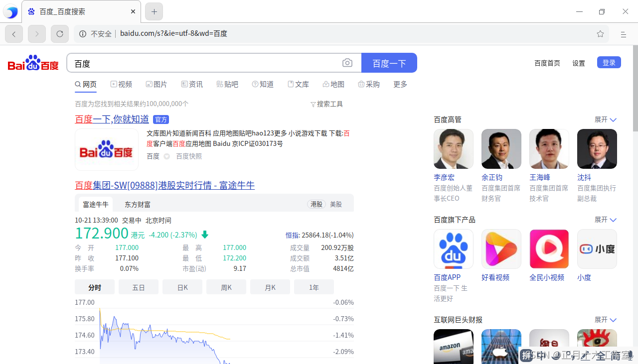Switch to the 地图 search tab
Screen dimensions: 638x364
[x=333, y=84]
